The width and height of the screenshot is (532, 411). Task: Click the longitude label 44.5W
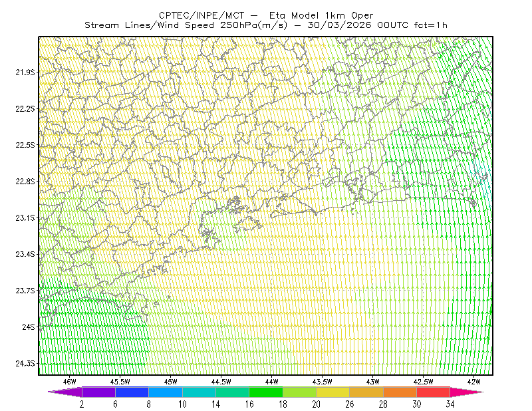[x=221, y=382]
